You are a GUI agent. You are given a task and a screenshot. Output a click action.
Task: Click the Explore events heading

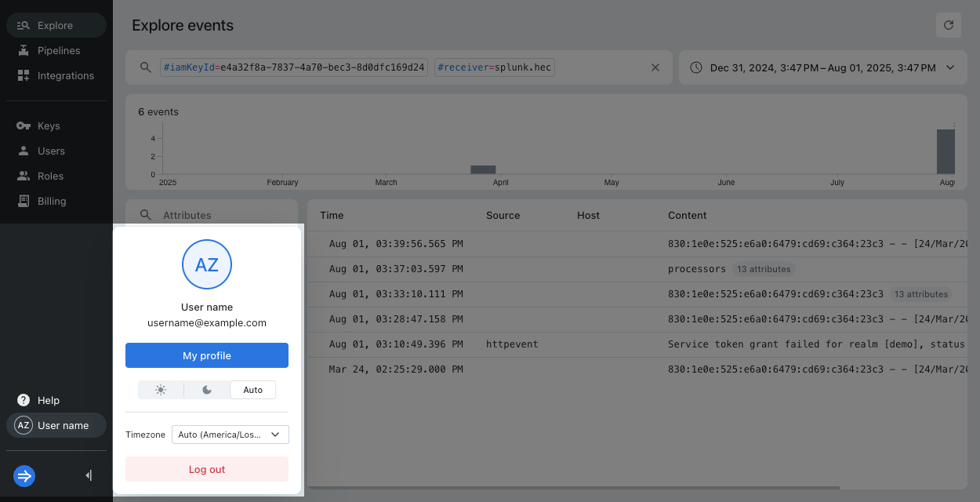183,25
